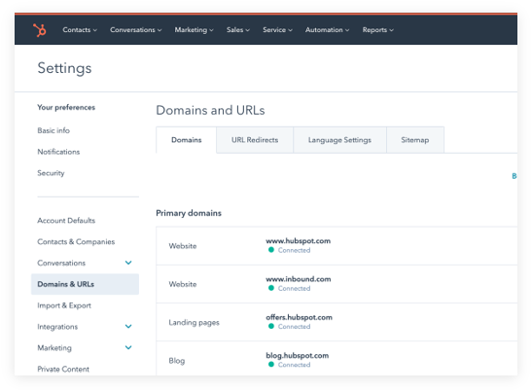Click the green status dot for blog.hubspot.com
Screen dimensions: 532x392
click(271, 364)
